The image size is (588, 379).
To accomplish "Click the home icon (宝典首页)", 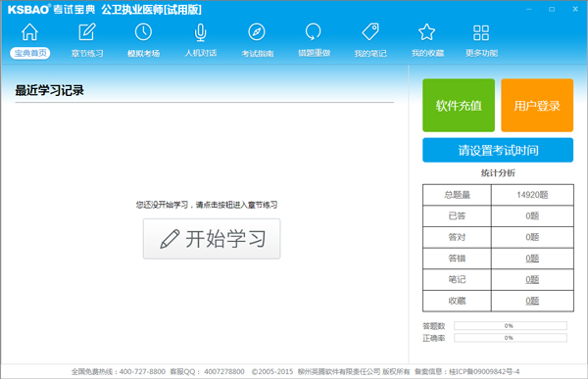I will [x=29, y=32].
